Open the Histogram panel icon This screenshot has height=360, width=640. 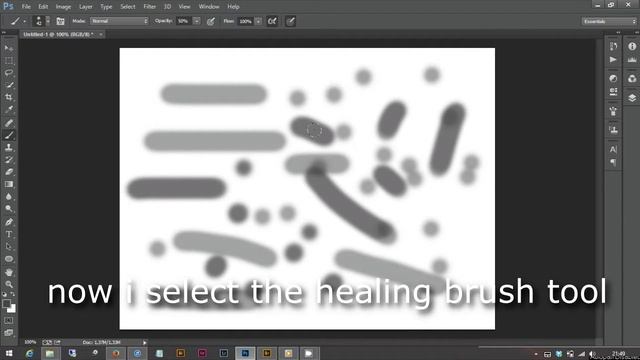point(632,60)
